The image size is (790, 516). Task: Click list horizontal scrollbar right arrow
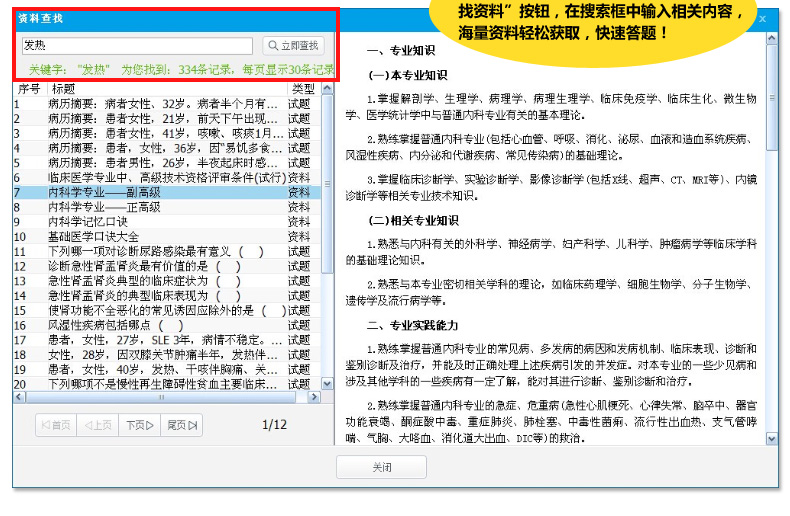pos(315,397)
